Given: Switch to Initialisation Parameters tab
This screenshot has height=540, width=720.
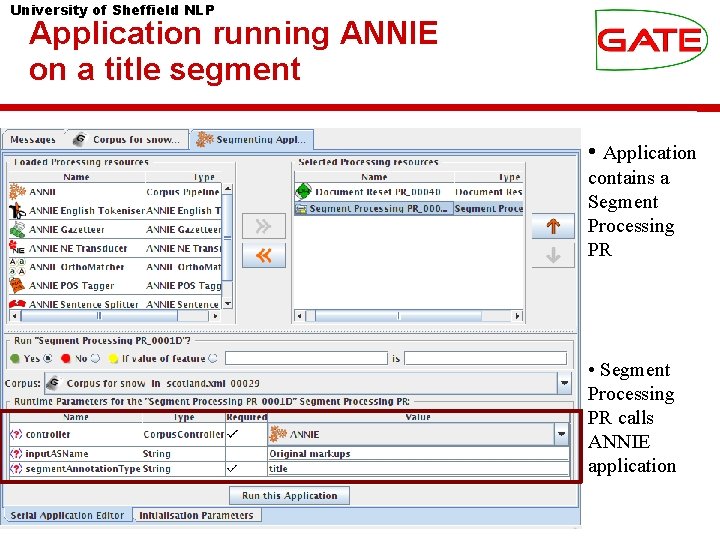Looking at the screenshot, I should coord(197,515).
